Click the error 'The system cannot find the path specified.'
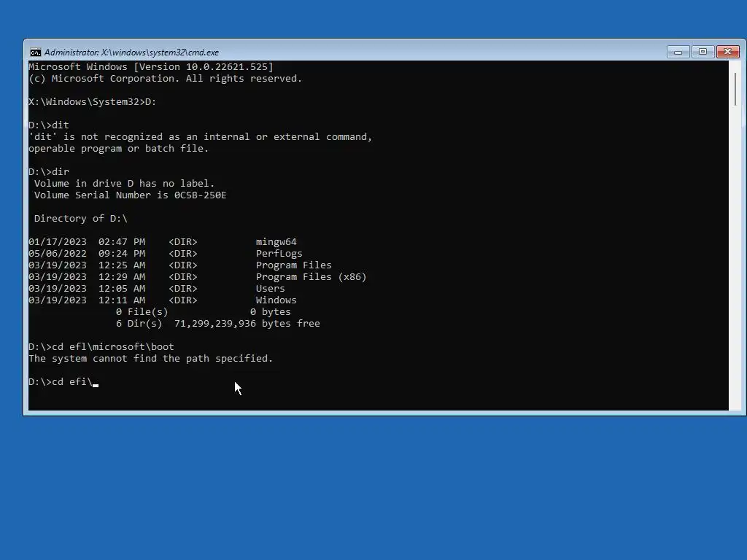The height and width of the screenshot is (560, 747). coord(150,359)
